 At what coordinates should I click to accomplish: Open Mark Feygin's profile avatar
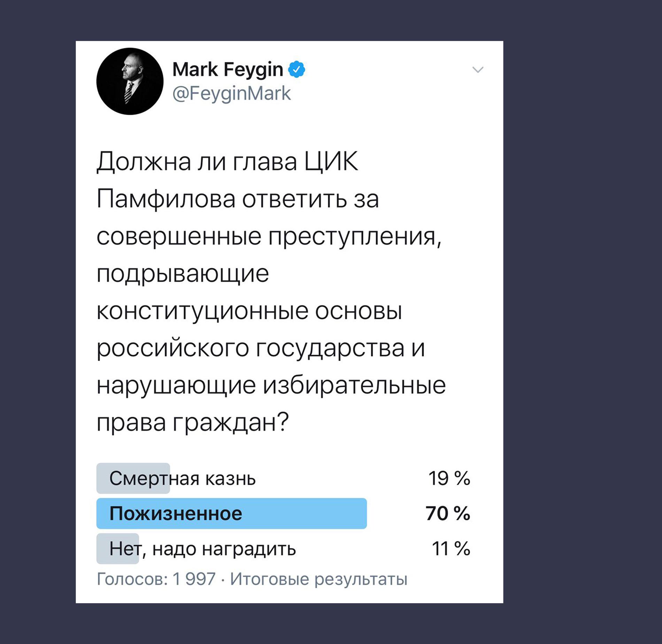pos(130,81)
